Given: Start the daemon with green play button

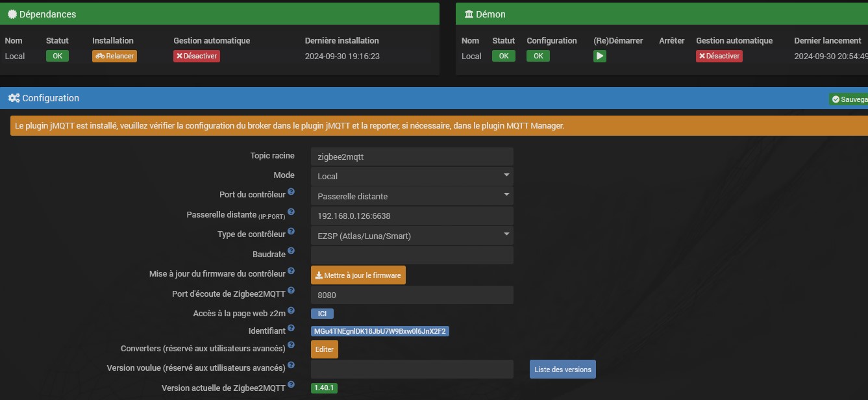Looking at the screenshot, I should point(600,56).
